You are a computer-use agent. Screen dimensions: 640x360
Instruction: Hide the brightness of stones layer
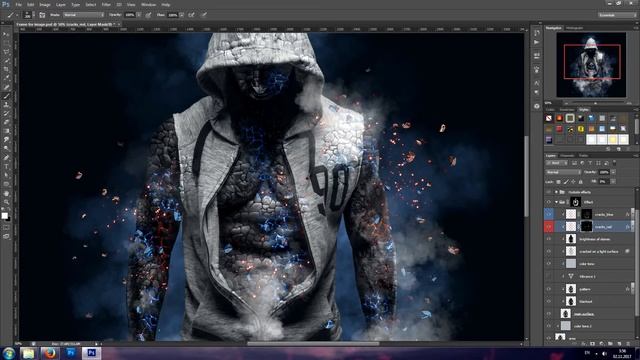[549, 239]
